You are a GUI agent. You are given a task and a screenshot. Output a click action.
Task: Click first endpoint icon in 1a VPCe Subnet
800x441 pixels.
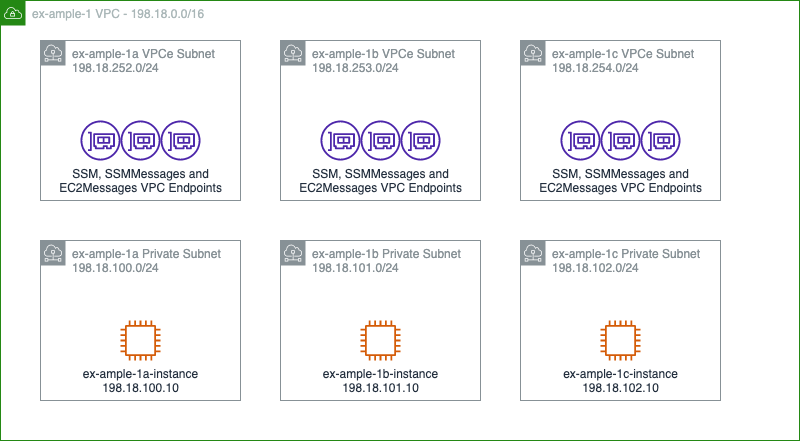101,140
